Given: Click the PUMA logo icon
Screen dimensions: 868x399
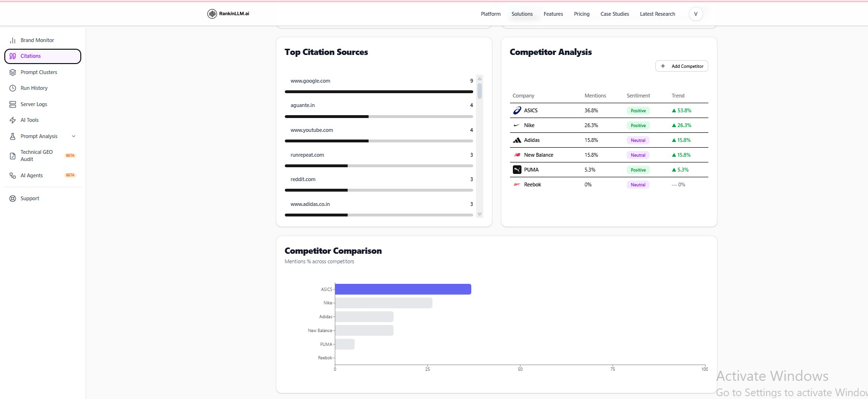Looking at the screenshot, I should (517, 170).
